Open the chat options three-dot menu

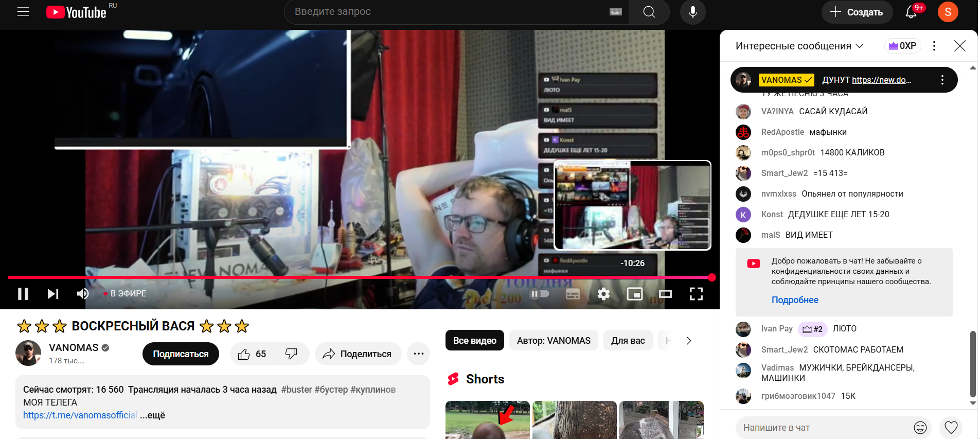934,46
